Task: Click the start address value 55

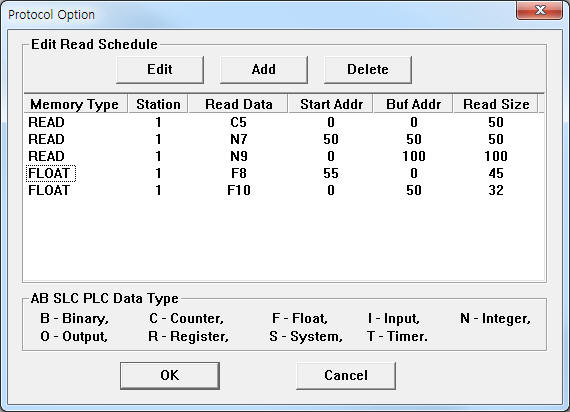Action: [331, 173]
